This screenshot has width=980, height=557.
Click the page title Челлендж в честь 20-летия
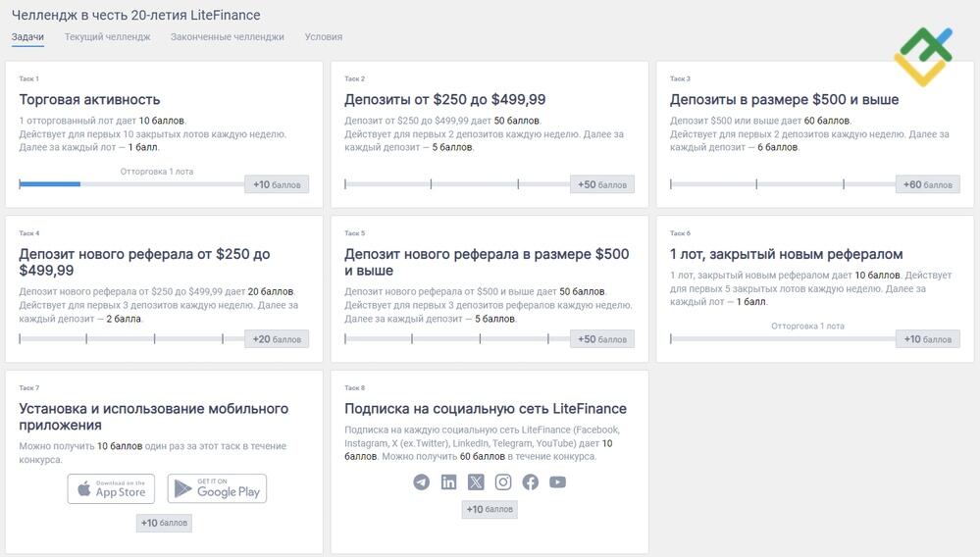135,15
